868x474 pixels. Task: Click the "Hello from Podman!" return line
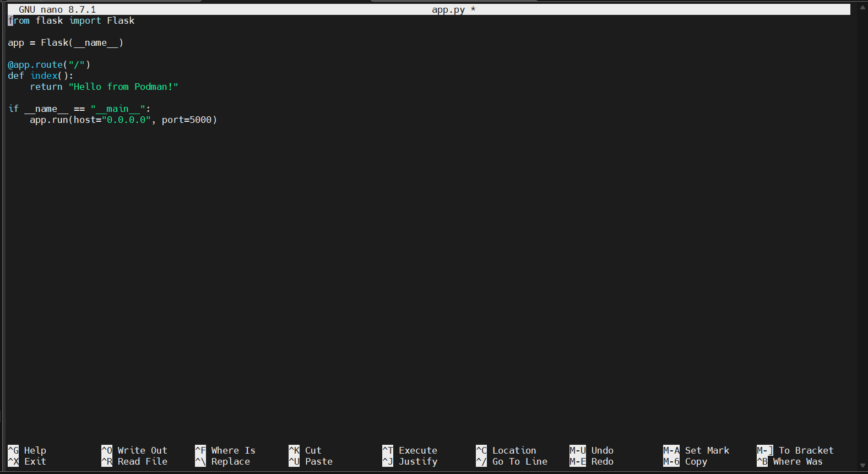104,87
